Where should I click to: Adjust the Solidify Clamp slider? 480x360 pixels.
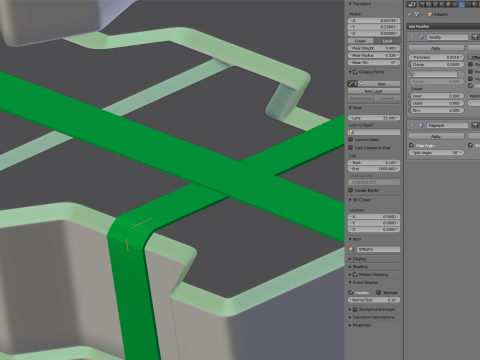point(436,64)
